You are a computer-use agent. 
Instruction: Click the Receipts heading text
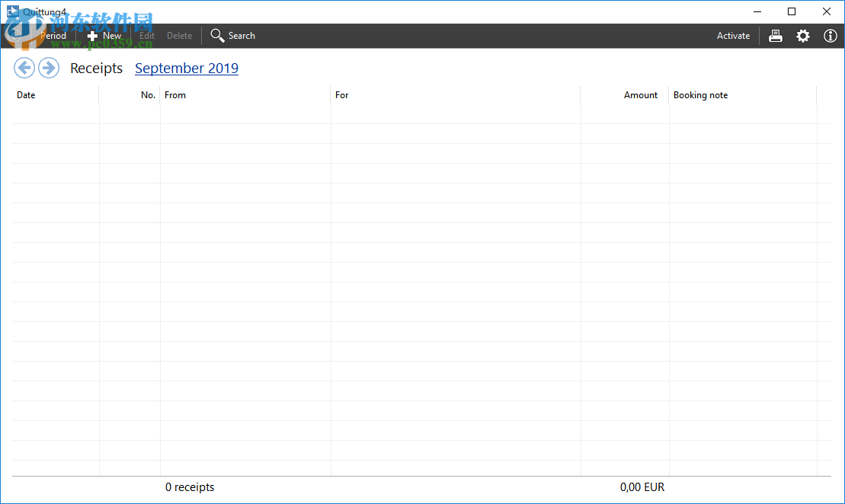tap(97, 68)
